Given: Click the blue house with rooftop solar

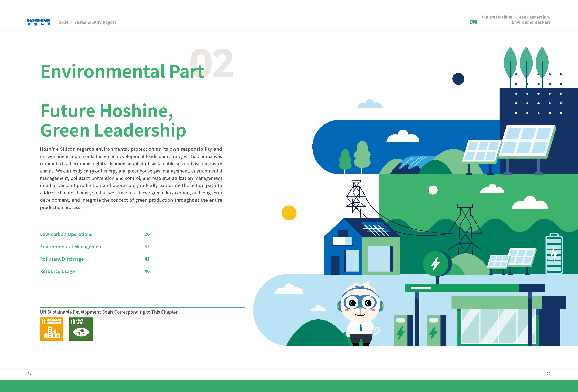Looking at the screenshot, I should tap(361, 246).
